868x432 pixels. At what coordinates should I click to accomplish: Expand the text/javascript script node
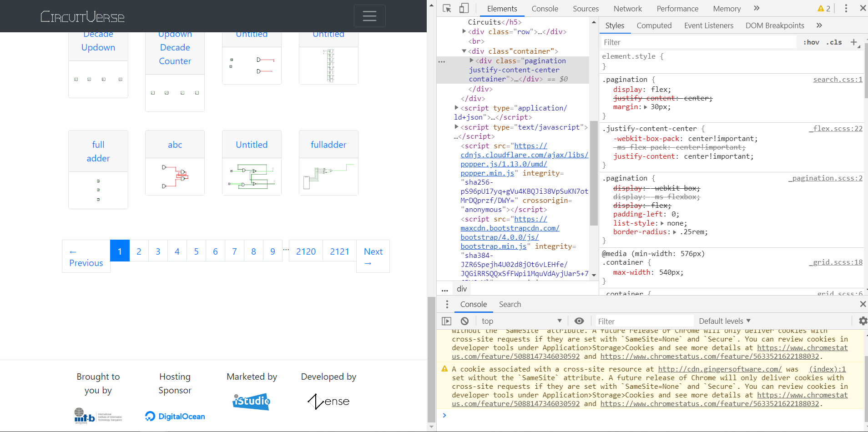pos(457,127)
